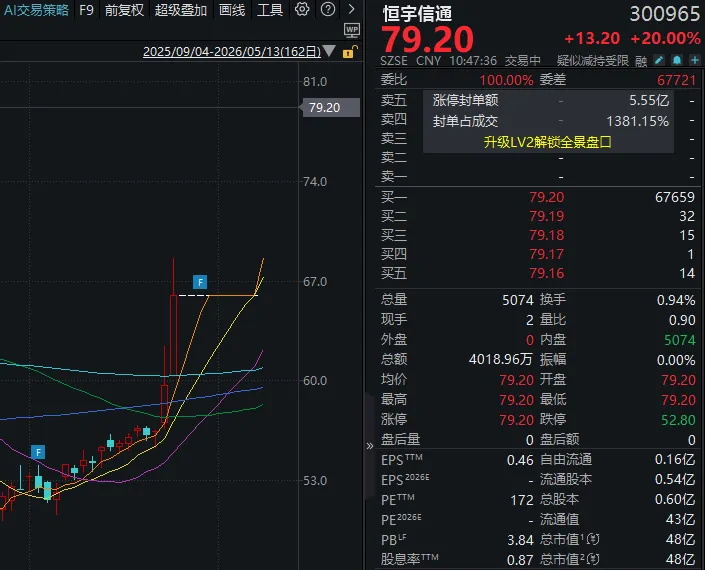Open the AI交易策略 menu
705x570 pixels.
pyautogui.click(x=36, y=10)
